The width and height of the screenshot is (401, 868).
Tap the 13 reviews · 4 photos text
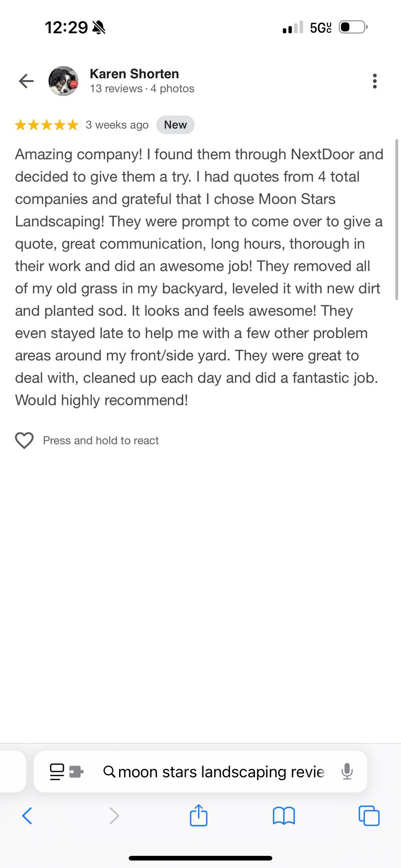142,89
